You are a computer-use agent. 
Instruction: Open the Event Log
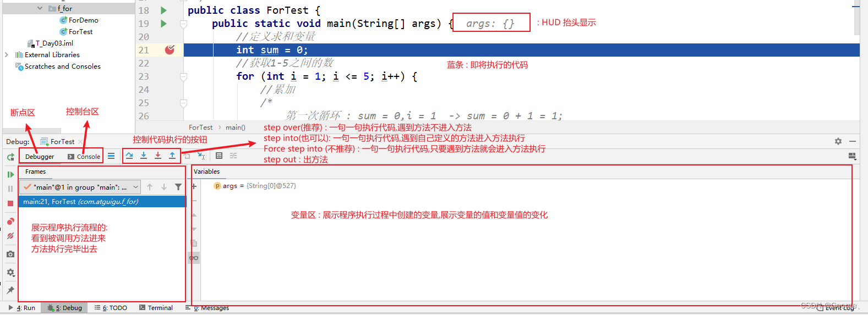pos(836,308)
